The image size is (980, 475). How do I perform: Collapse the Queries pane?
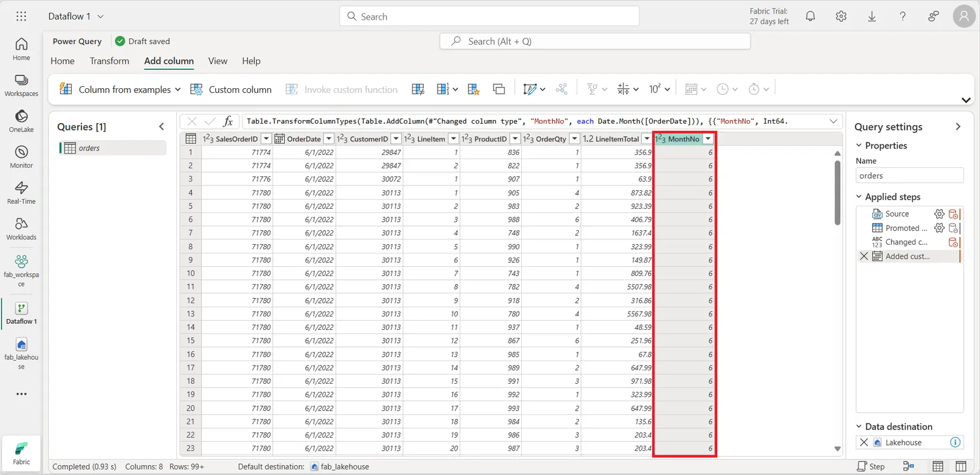point(162,127)
